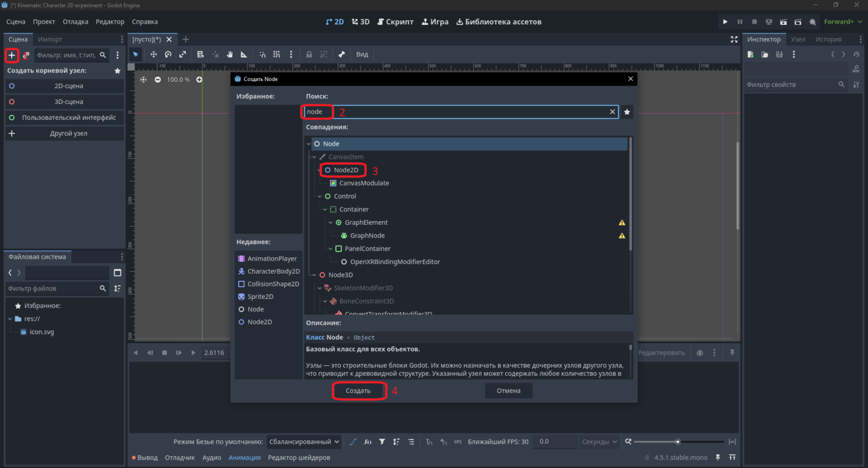Screen dimensions: 868x468
Task: Select the Scale Mode tool
Action: click(183, 54)
